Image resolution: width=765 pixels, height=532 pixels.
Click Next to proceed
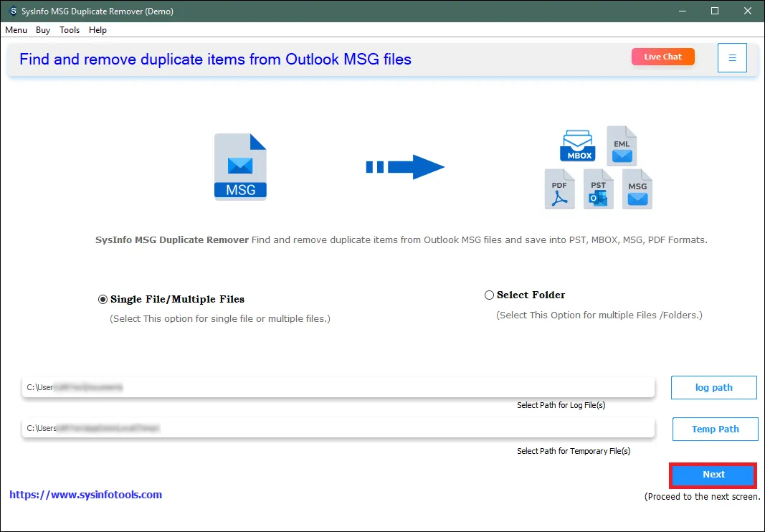(713, 475)
